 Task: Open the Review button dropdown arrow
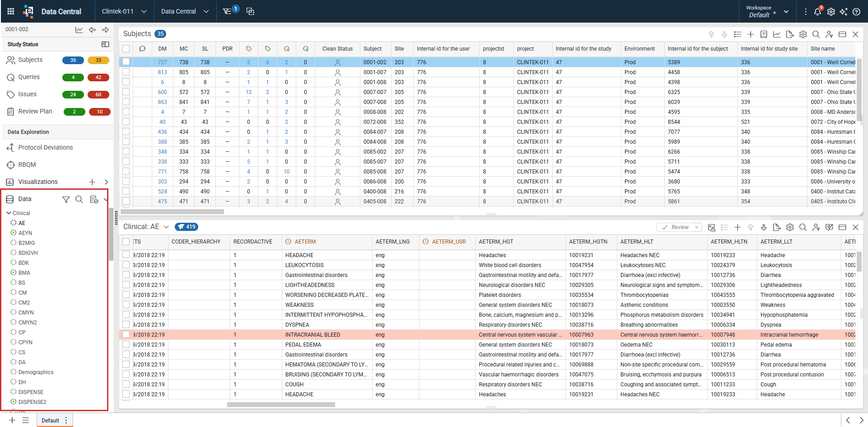(x=696, y=227)
